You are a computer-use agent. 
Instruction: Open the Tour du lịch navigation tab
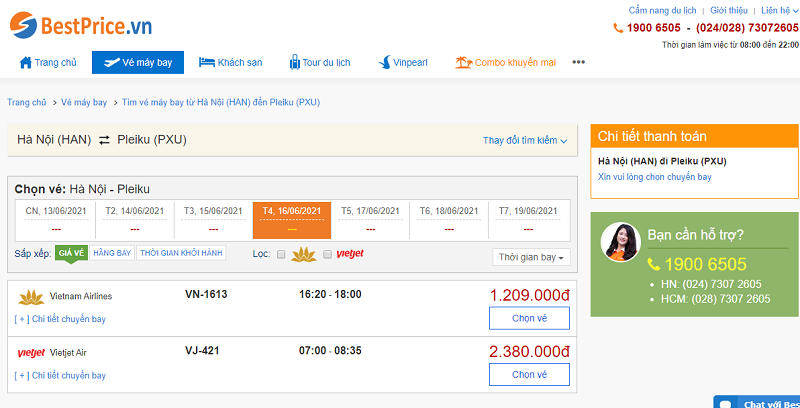click(x=320, y=63)
